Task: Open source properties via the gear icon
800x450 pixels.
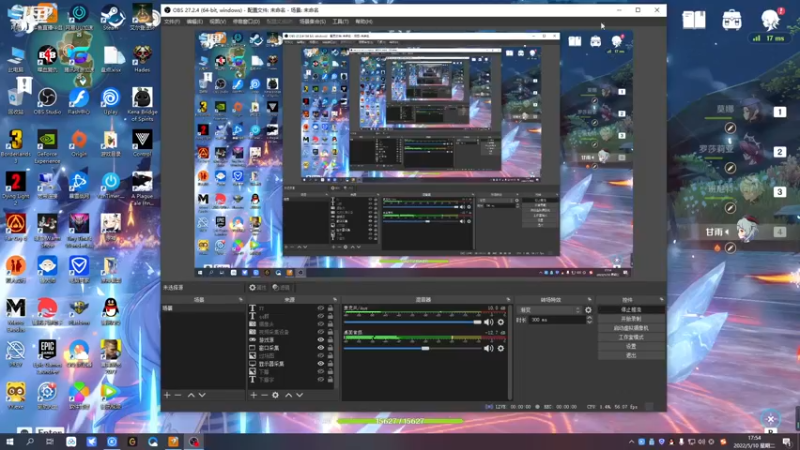Action: [x=276, y=395]
